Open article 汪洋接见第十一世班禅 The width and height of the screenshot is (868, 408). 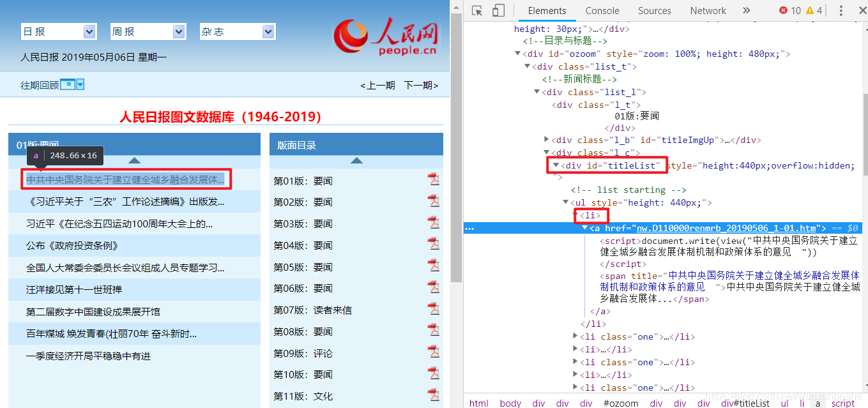[74, 289]
